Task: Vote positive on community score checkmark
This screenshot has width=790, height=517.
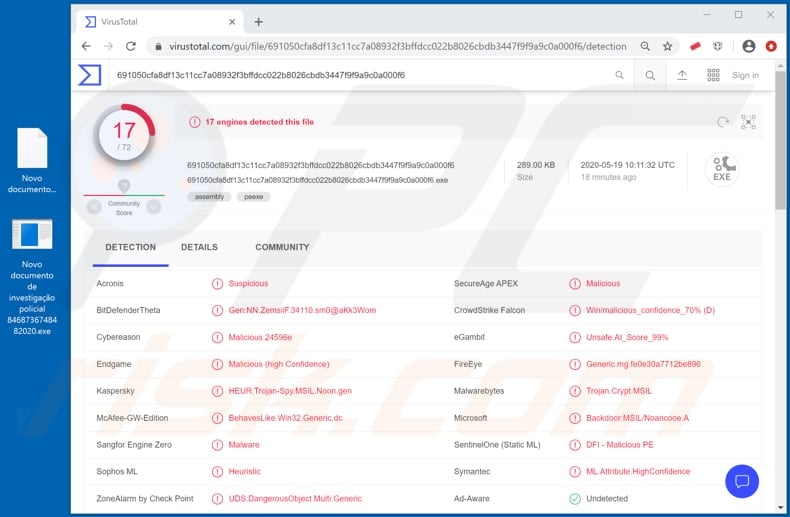Action: pyautogui.click(x=154, y=207)
